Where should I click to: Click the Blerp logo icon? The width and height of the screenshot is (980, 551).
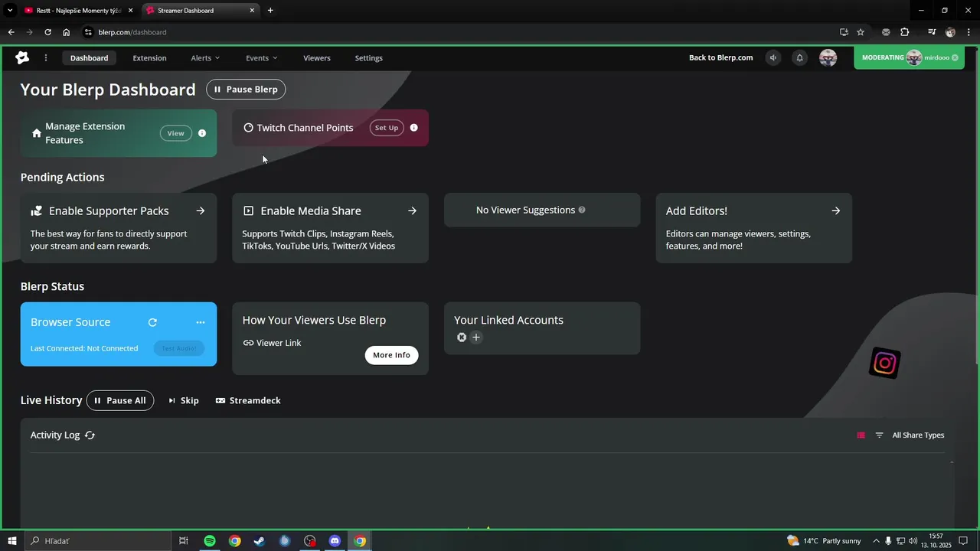[22, 57]
